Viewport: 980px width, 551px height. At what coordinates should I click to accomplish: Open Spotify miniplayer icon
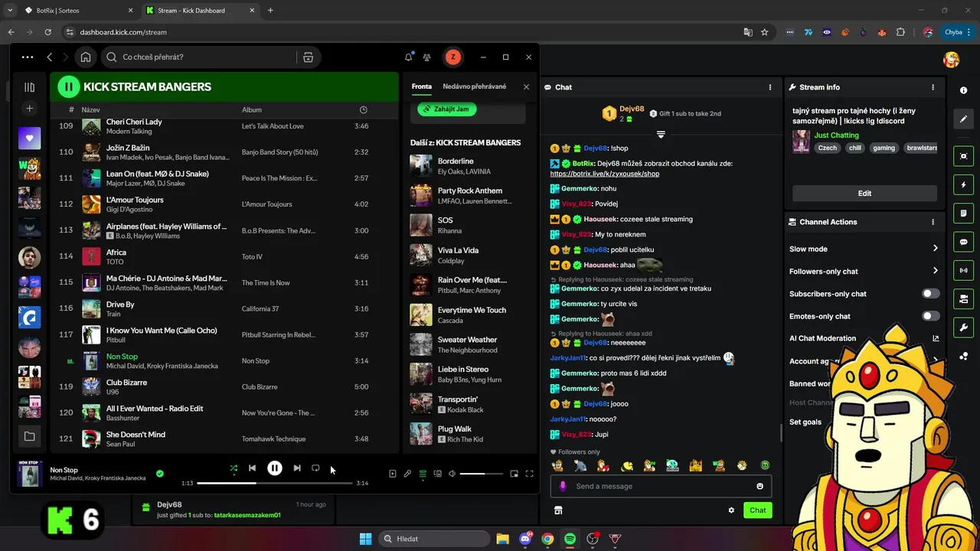pyautogui.click(x=514, y=474)
